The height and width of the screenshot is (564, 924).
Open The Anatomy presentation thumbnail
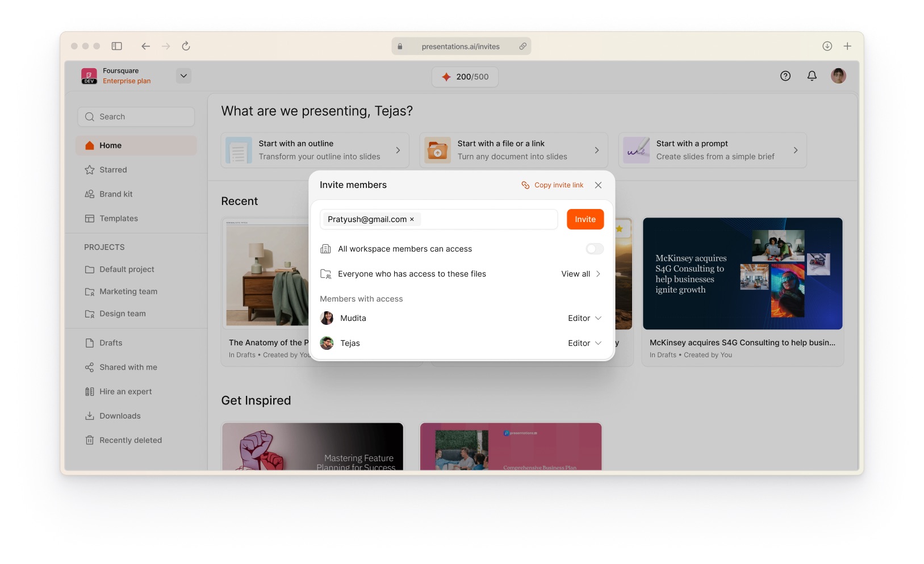(267, 274)
